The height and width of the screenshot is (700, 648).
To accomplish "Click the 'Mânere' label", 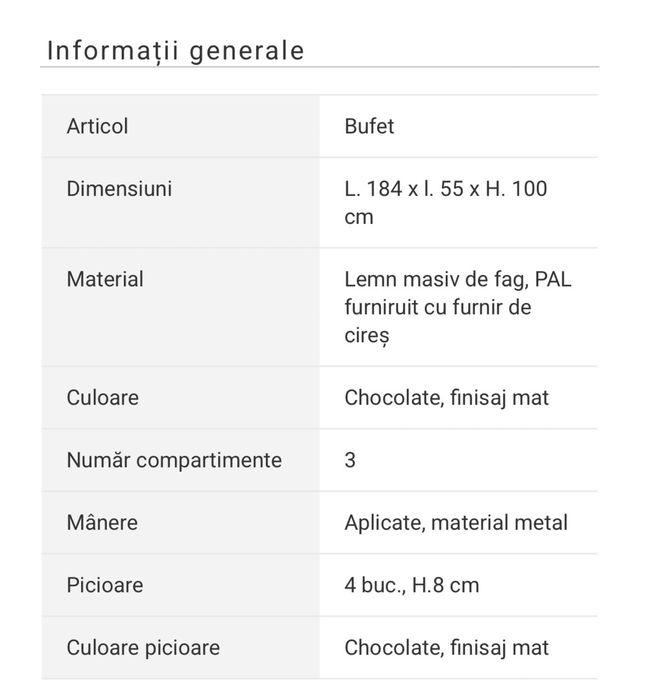I will 102,522.
